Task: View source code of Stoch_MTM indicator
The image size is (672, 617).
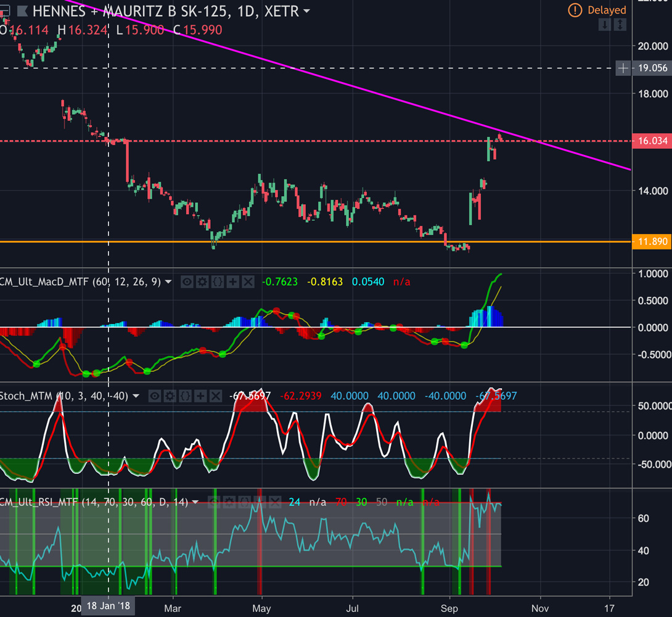Action: click(185, 396)
